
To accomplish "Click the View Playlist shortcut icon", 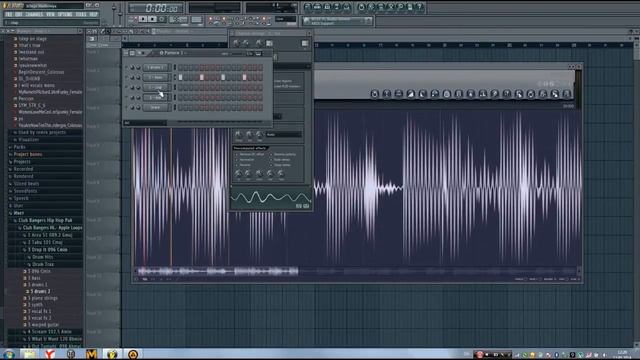I will tap(307, 7).
